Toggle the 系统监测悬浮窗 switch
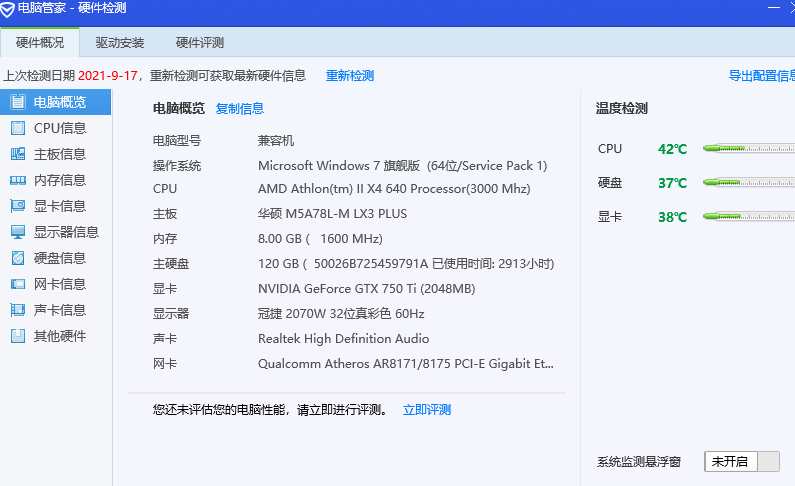Viewport: 795px width, 486px height. point(742,462)
